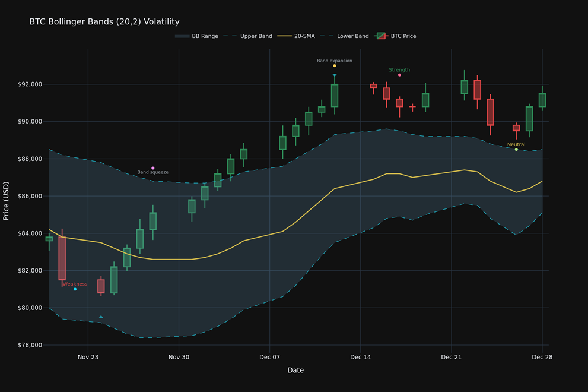588x392 pixels.
Task: Click the pink Strength marker dot
Action: tap(399, 75)
